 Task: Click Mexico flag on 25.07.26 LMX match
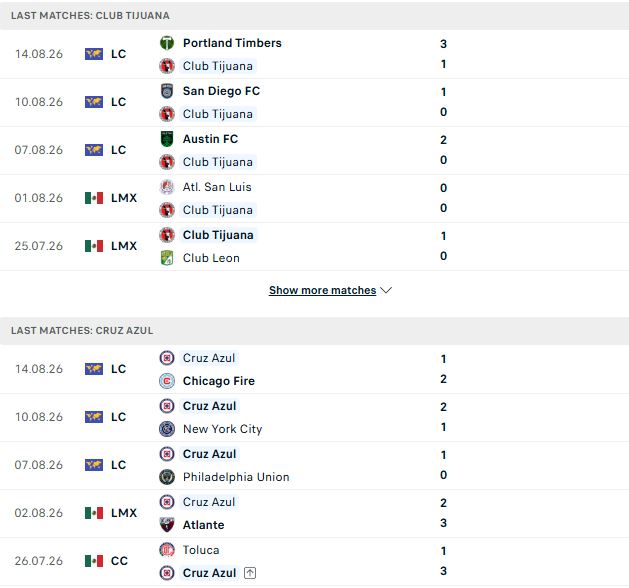point(94,246)
